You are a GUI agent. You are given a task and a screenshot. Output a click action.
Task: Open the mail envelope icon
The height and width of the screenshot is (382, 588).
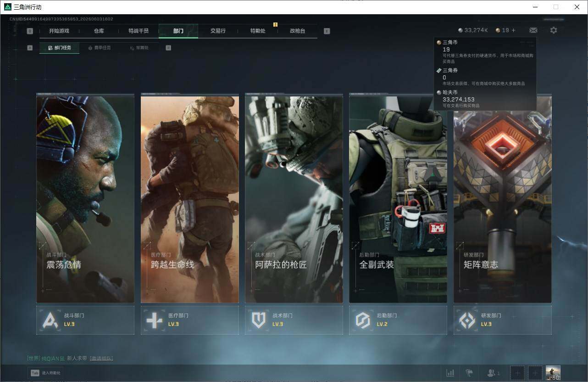(533, 30)
